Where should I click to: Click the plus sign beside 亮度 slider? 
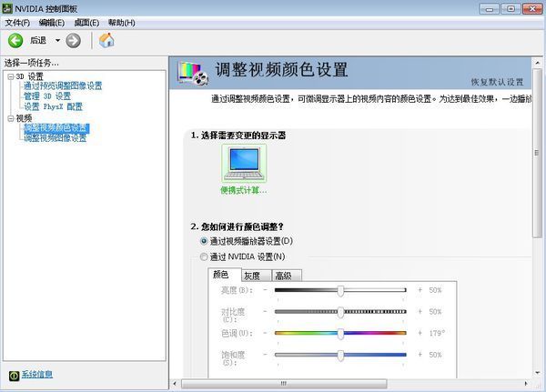coord(420,290)
